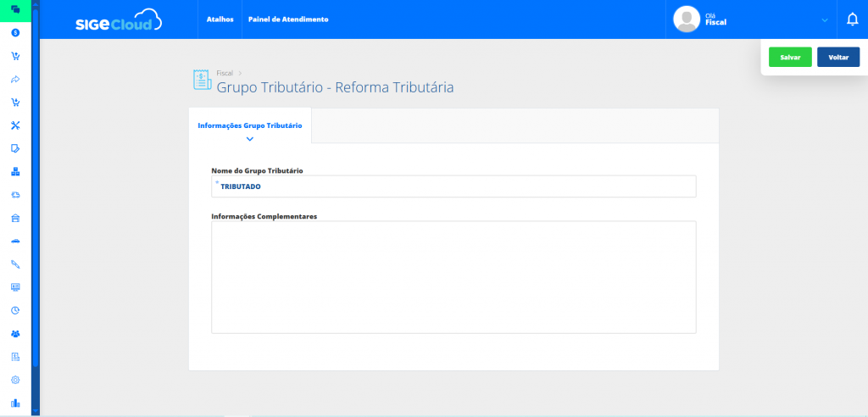Screen dimensions: 868x417
Task: Click the delivery truck sidebar icon
Action: pyautogui.click(x=15, y=195)
